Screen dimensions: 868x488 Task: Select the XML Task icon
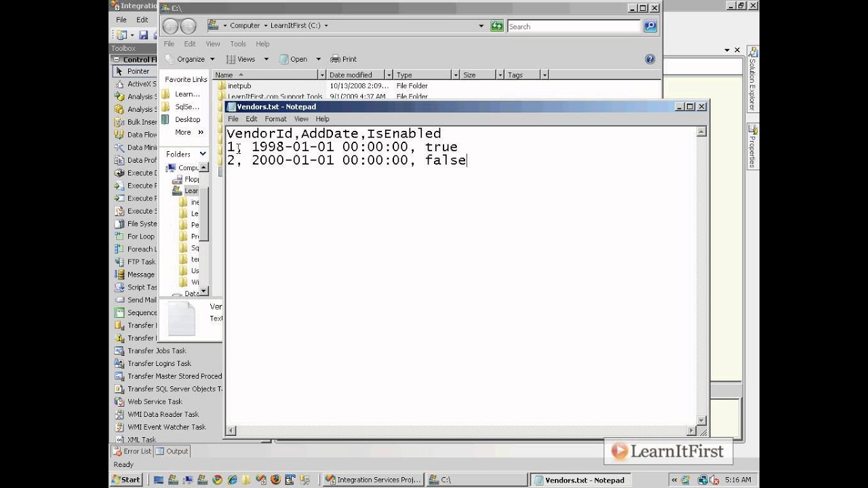[x=119, y=439]
